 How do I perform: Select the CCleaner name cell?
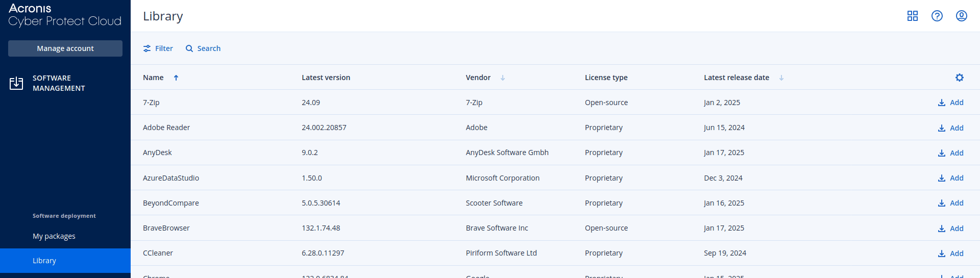[x=158, y=253]
